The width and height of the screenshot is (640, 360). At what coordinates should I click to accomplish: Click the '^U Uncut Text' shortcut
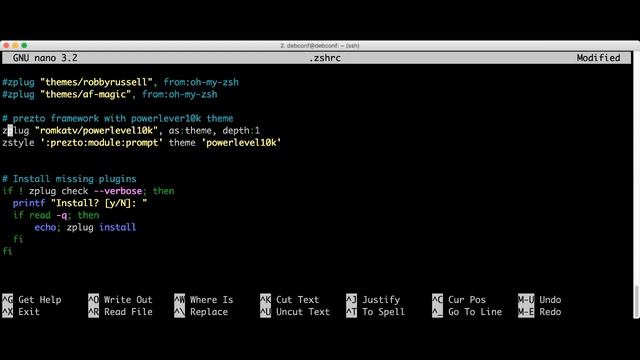[x=295, y=312]
